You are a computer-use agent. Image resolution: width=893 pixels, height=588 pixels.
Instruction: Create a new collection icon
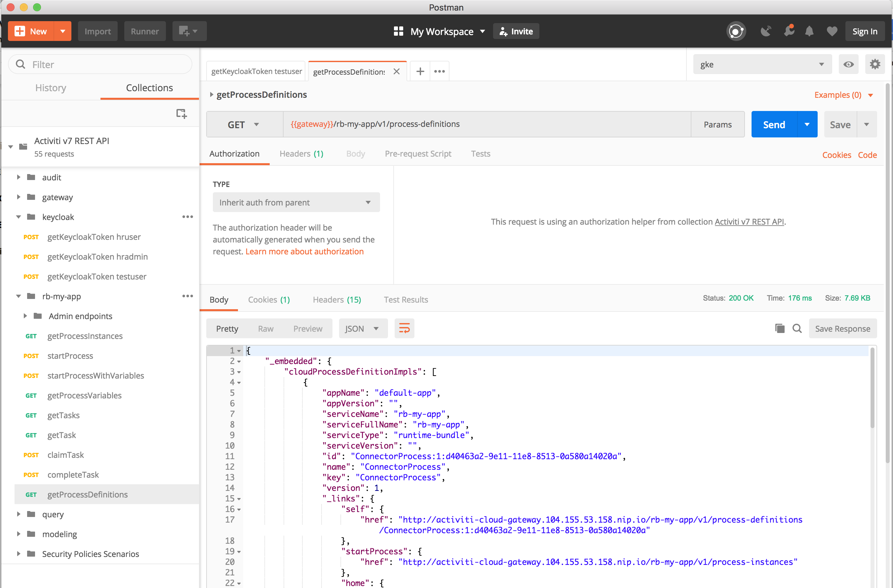click(x=181, y=113)
